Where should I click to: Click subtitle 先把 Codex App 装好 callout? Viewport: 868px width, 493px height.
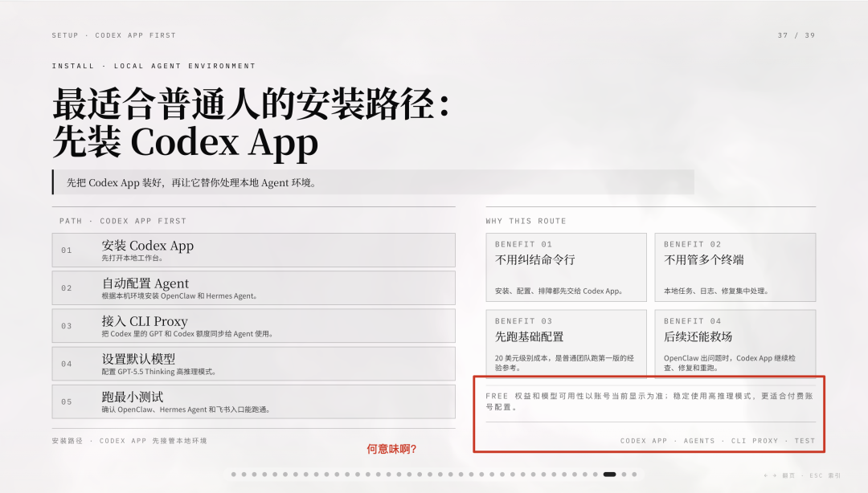[x=373, y=182]
